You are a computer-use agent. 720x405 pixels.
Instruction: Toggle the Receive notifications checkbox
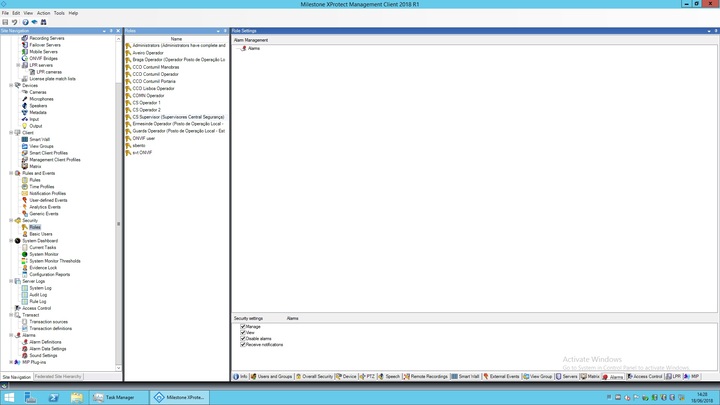(x=243, y=345)
